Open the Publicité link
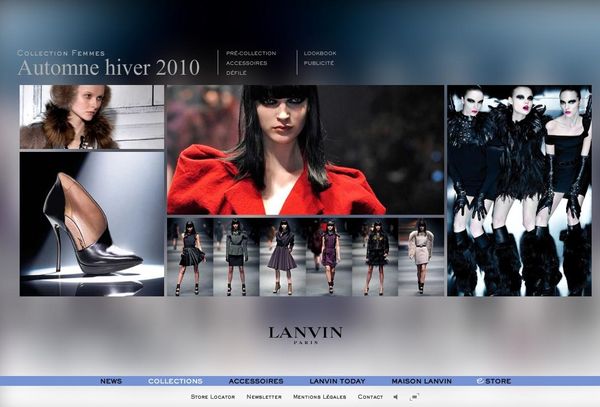The height and width of the screenshot is (407, 600). coord(319,63)
